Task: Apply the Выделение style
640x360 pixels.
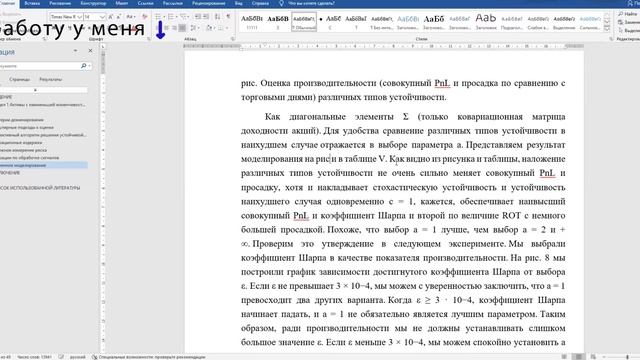Action: pos(564,22)
